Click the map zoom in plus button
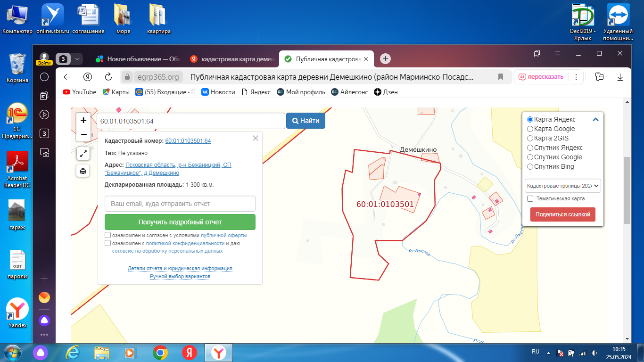The image size is (644, 362). (83, 120)
